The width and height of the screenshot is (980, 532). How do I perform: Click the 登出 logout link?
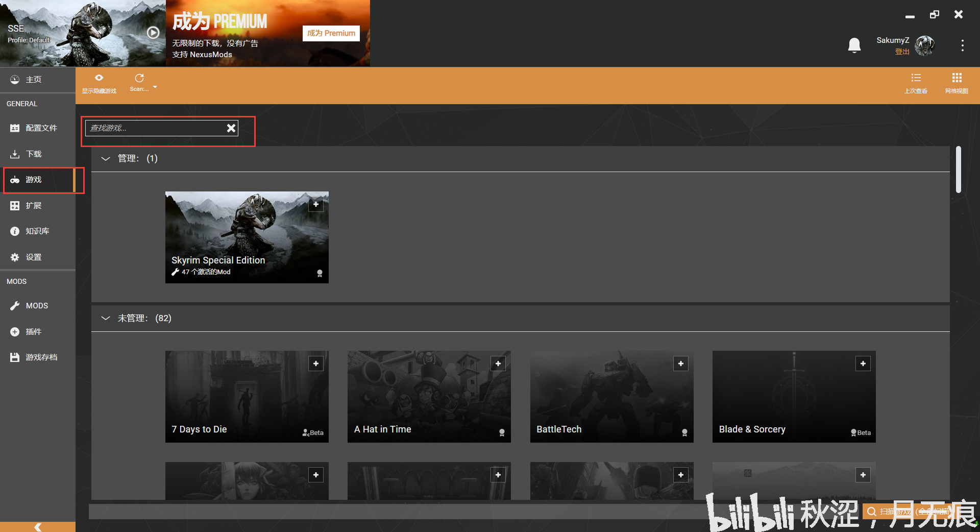point(902,52)
